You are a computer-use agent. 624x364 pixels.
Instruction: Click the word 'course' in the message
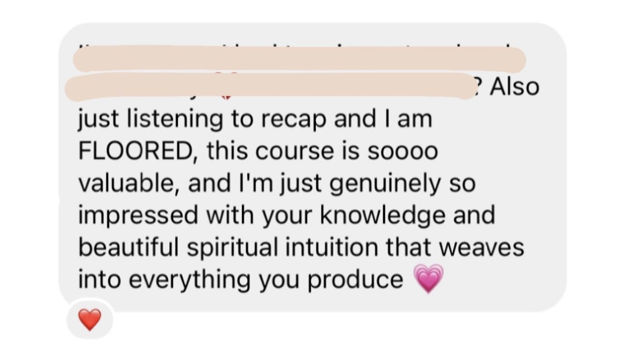(x=294, y=151)
